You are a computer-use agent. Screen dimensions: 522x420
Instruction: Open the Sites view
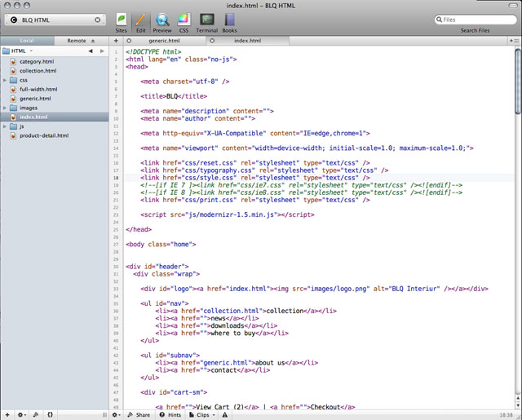pyautogui.click(x=122, y=23)
